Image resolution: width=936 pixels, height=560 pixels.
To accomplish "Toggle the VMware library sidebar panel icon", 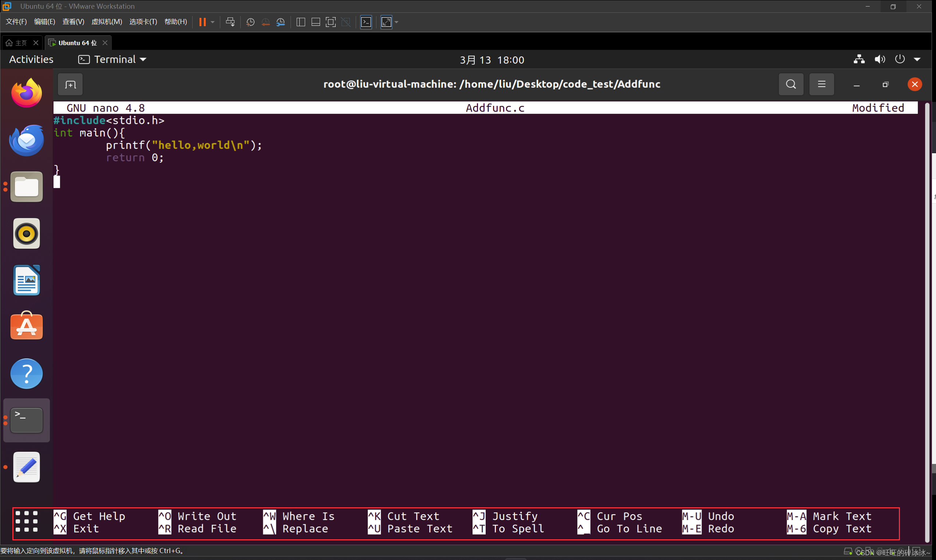I will [x=301, y=22].
